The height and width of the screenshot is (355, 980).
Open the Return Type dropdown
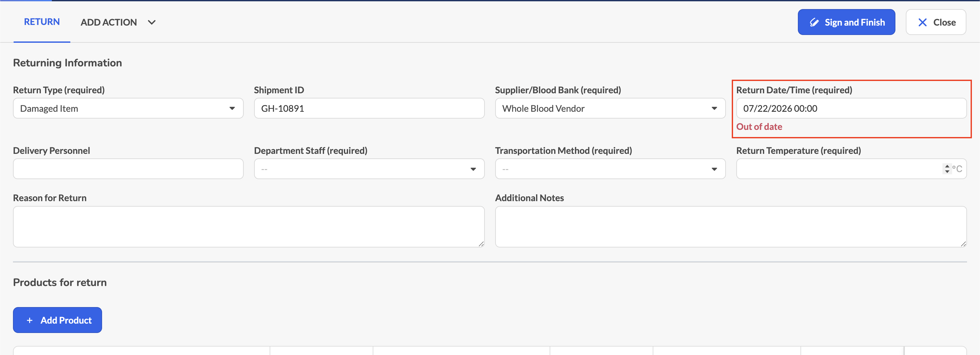click(128, 108)
